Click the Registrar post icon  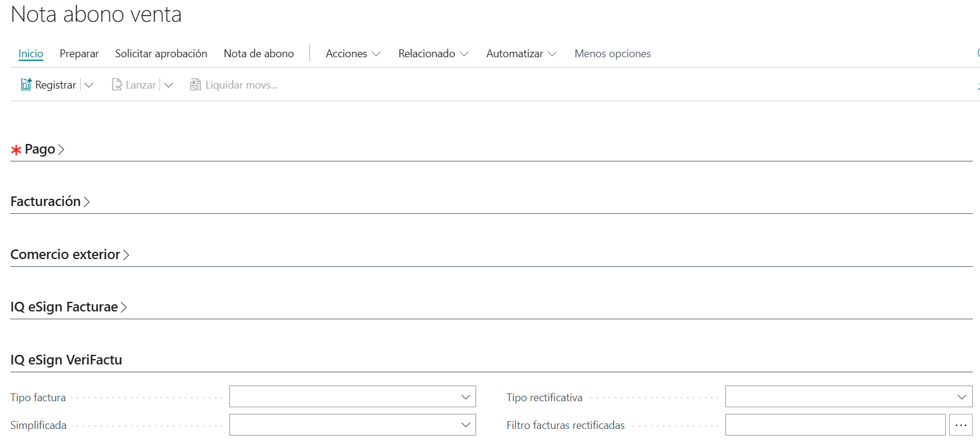26,85
